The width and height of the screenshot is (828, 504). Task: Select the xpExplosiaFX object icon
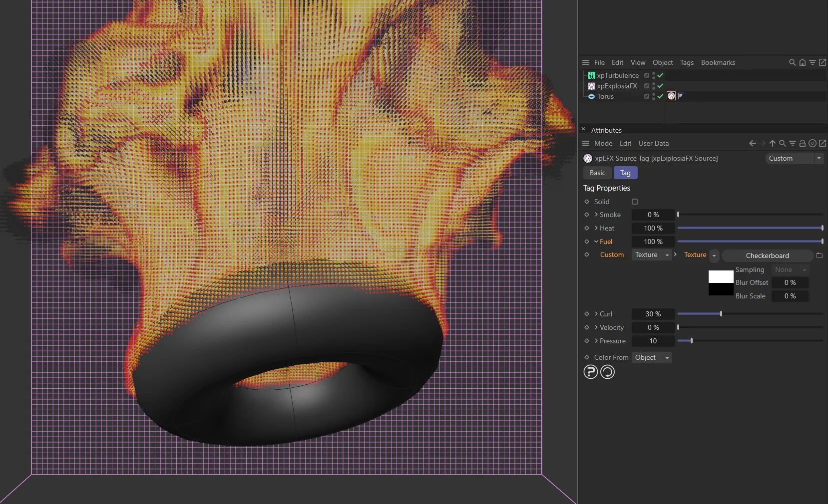(x=591, y=86)
